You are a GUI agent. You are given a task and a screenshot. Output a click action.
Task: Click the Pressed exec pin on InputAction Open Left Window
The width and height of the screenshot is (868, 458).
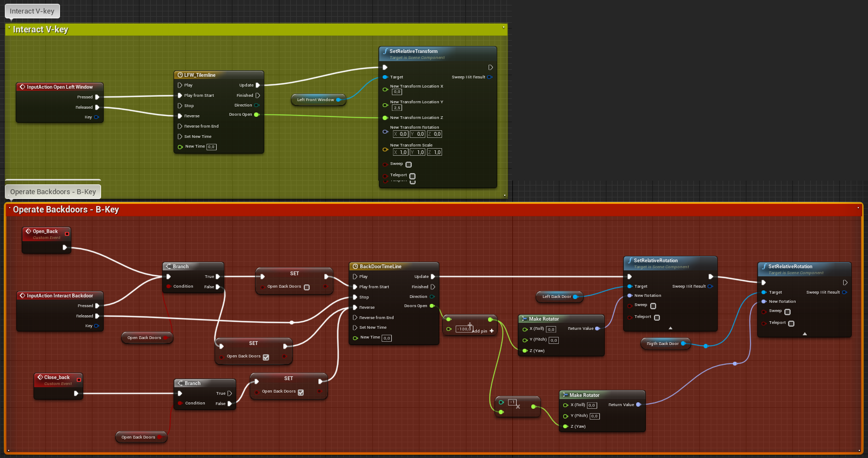tap(97, 97)
